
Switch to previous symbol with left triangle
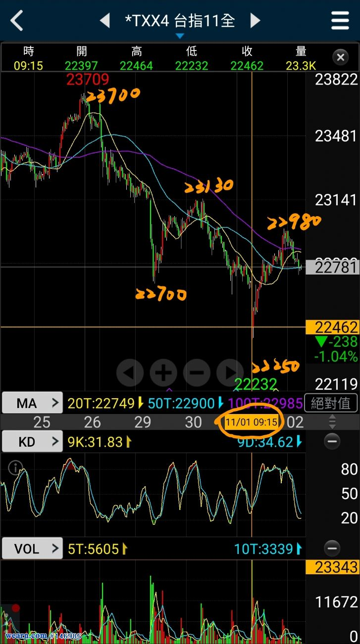point(104,21)
